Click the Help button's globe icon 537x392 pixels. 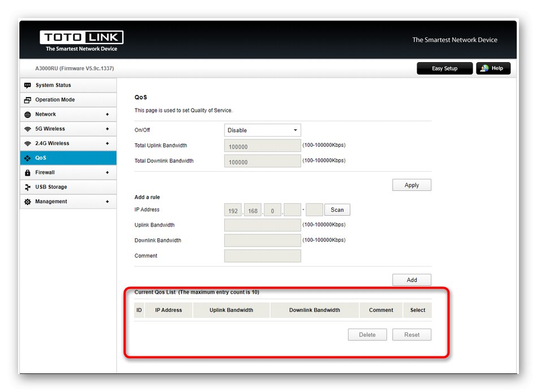coord(484,68)
